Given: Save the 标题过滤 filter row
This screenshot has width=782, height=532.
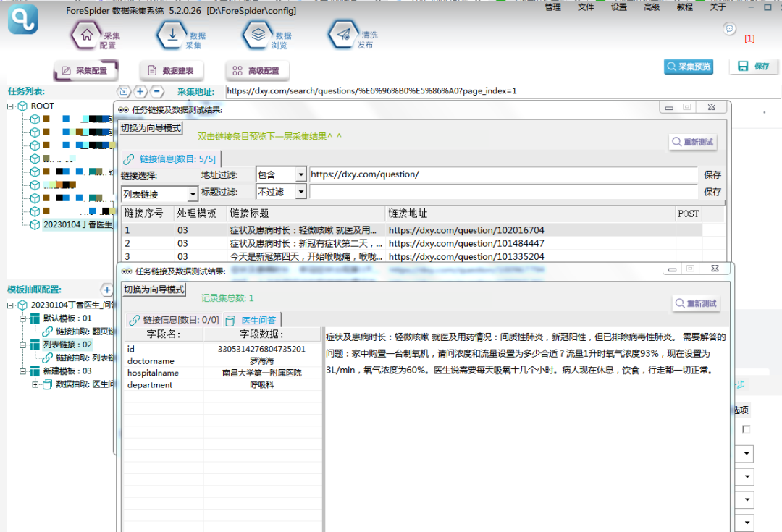Looking at the screenshot, I should click(x=712, y=192).
